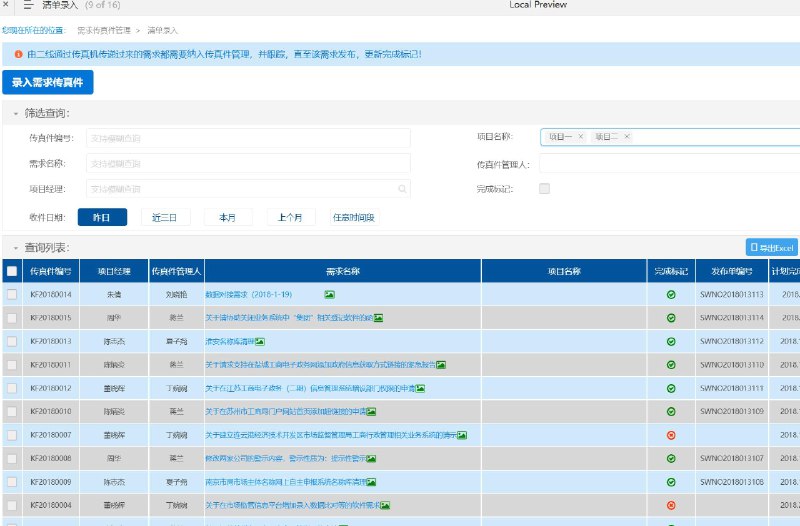Viewport: 800px width, 526px height.
Task: Check the row checkbox for KF20180010
Action: [x=12, y=411]
